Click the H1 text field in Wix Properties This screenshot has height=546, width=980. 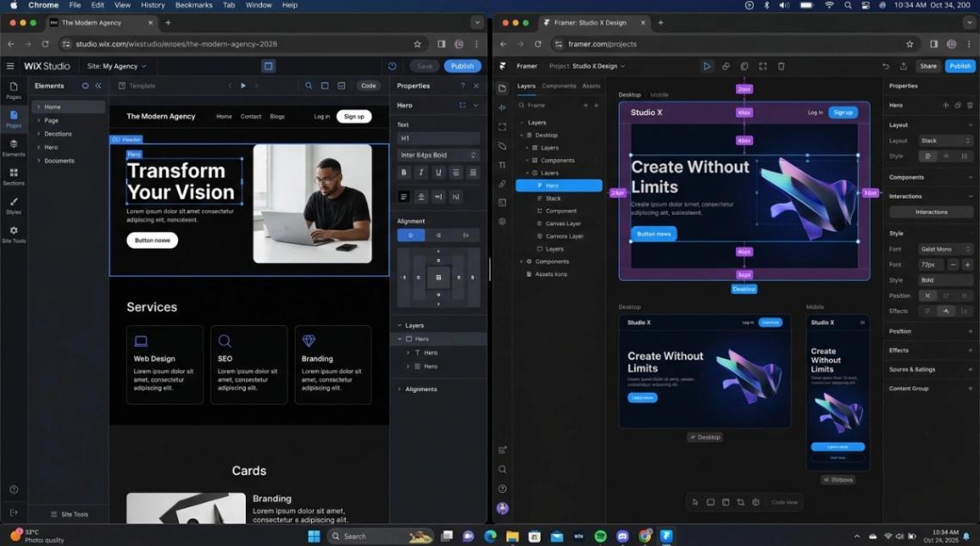click(x=438, y=138)
